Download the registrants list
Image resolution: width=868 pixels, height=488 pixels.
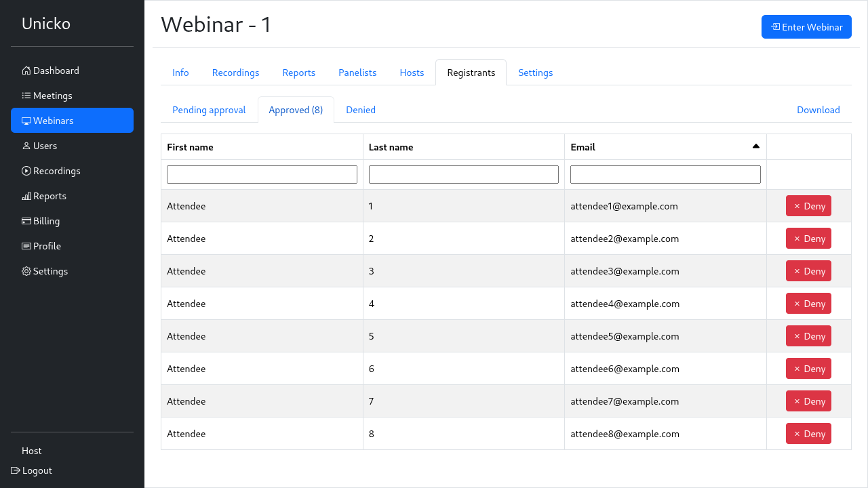point(818,110)
